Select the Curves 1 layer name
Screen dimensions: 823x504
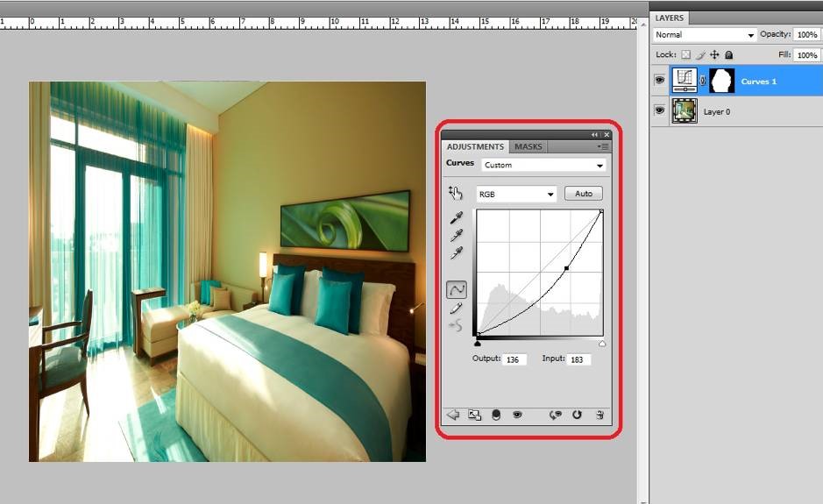pos(758,82)
